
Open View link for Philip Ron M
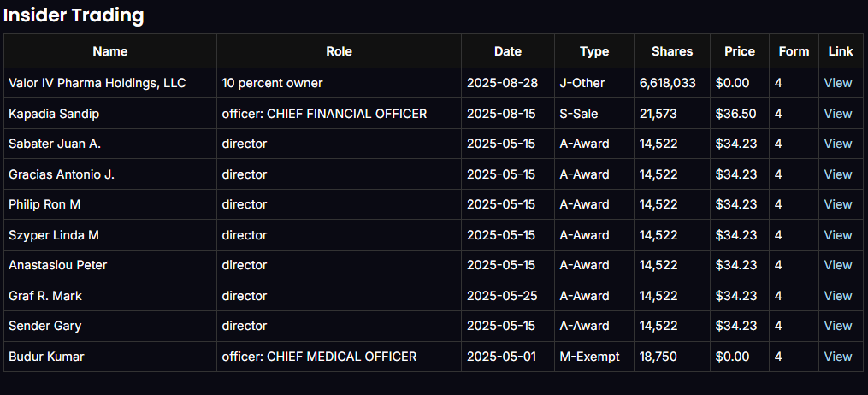click(x=837, y=204)
